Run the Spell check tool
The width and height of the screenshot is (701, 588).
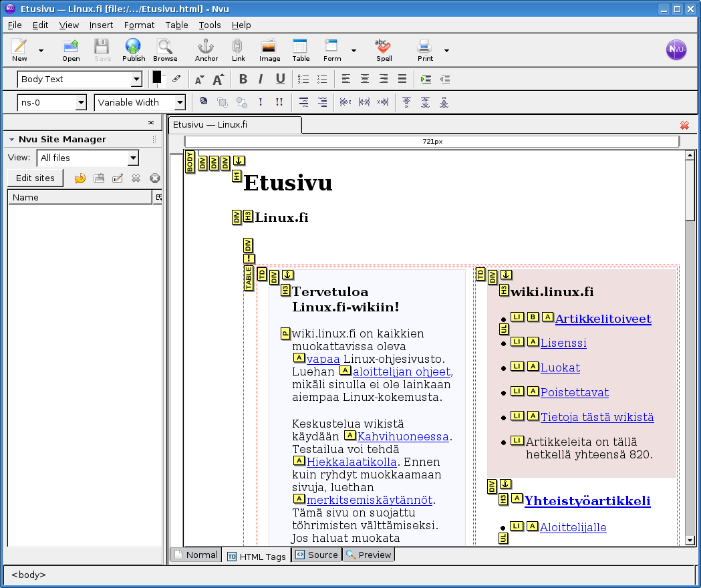tap(384, 50)
